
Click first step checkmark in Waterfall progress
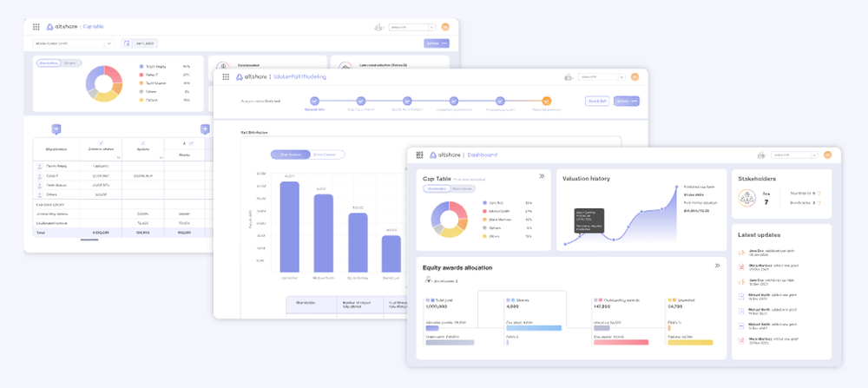coord(314,101)
